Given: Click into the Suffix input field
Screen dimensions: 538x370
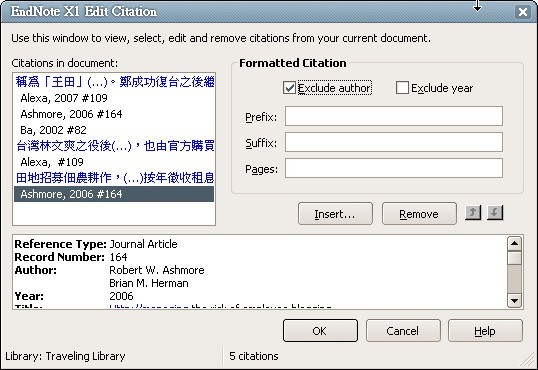Looking at the screenshot, I should pyautogui.click(x=394, y=142).
